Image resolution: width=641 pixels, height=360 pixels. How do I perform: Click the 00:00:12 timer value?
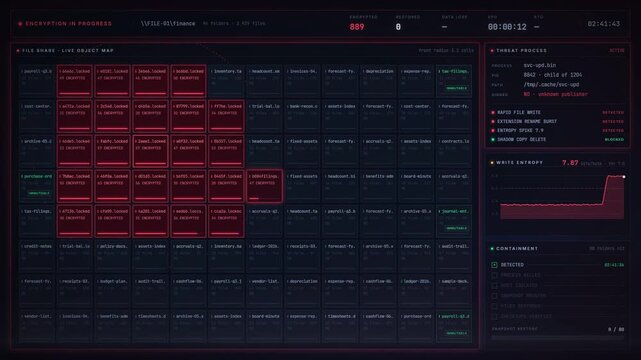click(507, 27)
